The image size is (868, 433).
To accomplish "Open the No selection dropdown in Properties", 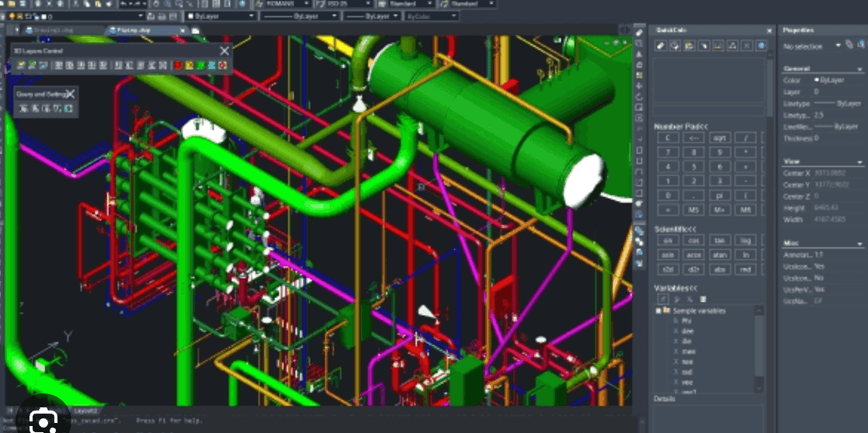I will click(x=838, y=47).
